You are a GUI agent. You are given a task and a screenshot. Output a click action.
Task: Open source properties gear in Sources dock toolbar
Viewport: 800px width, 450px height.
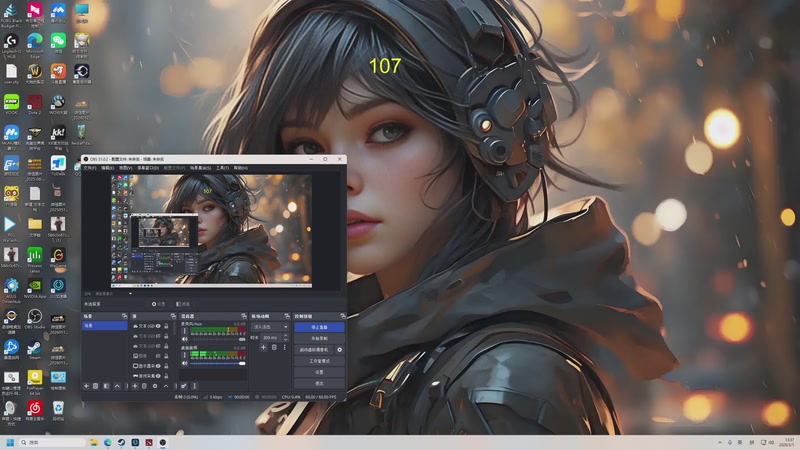[x=155, y=386]
